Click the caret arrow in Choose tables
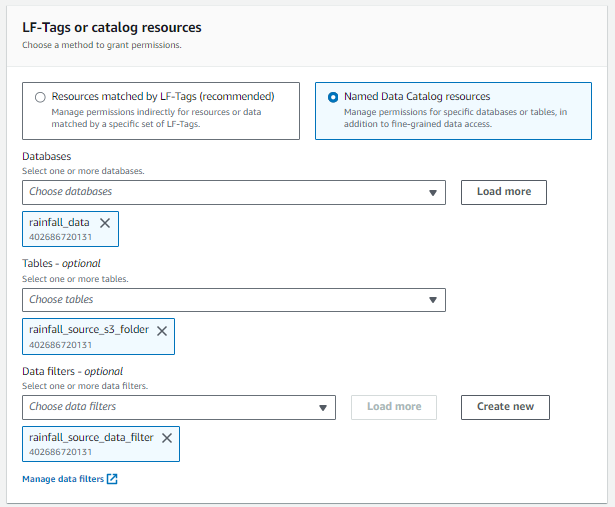The width and height of the screenshot is (615, 507). coord(433,299)
